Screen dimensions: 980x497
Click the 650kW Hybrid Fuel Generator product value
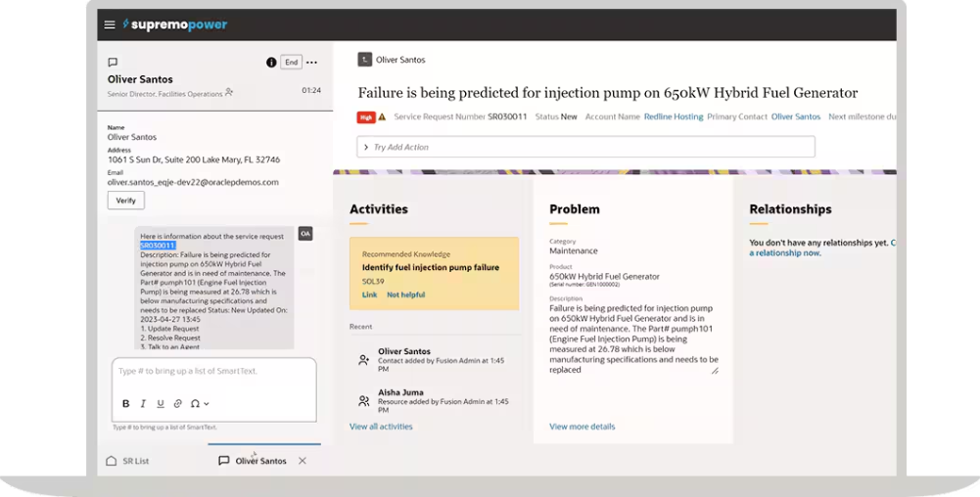604,276
